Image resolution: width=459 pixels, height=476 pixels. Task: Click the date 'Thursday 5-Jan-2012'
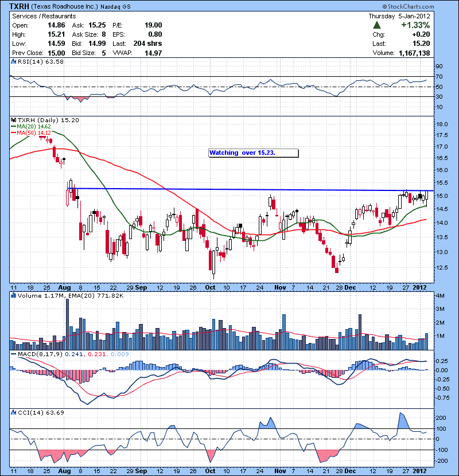click(x=399, y=16)
